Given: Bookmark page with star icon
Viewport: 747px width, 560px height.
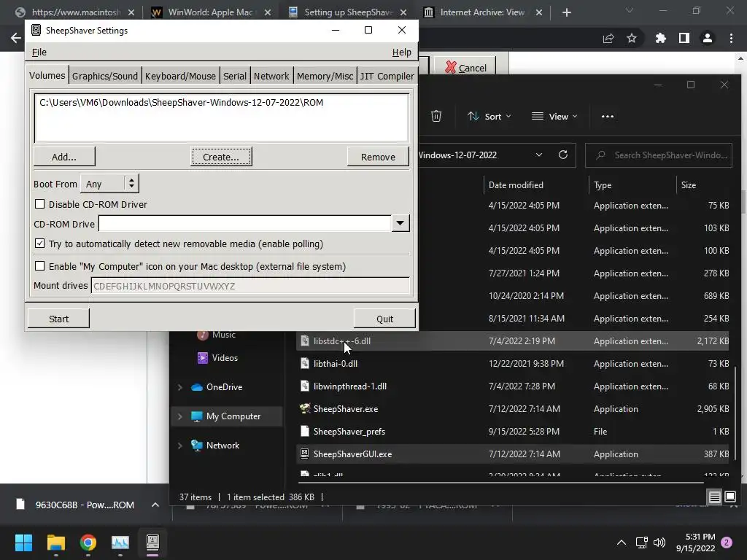Looking at the screenshot, I should [x=632, y=38].
